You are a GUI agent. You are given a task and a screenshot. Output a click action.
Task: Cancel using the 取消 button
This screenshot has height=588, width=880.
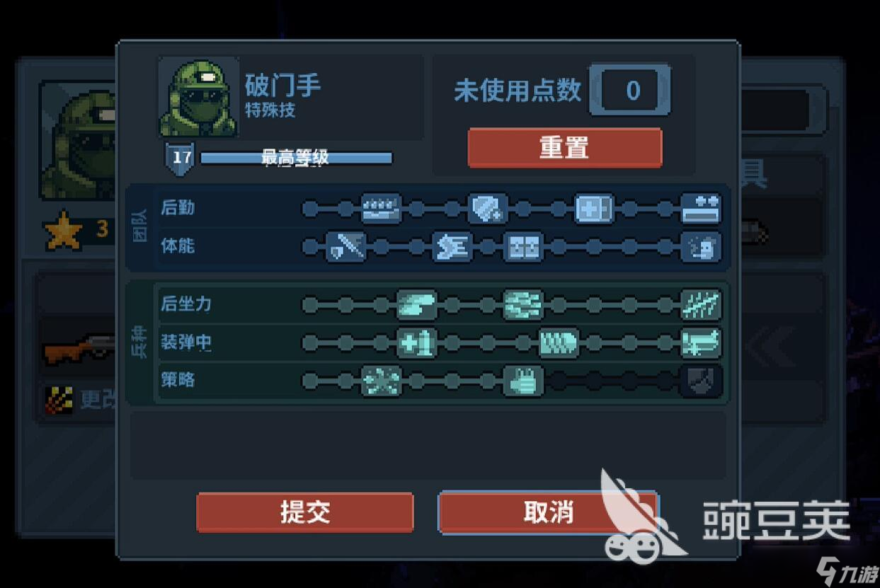pyautogui.click(x=548, y=512)
